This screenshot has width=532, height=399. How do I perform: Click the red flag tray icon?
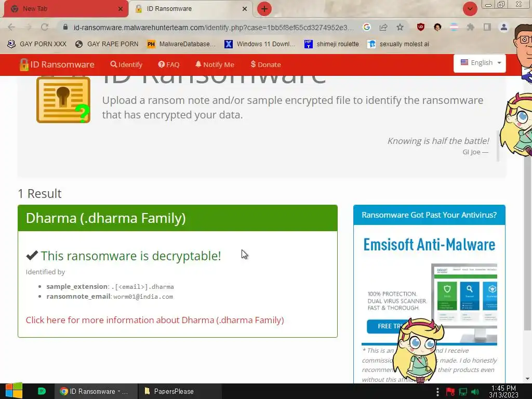450,392
